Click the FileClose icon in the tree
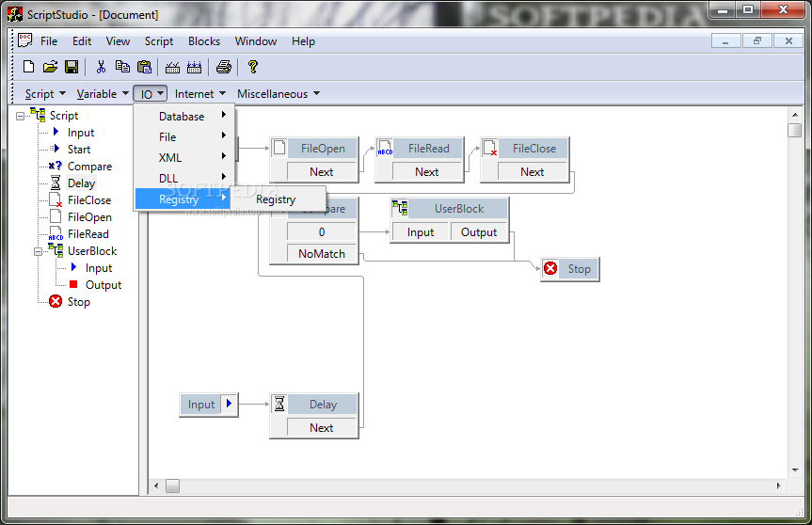 pyautogui.click(x=56, y=199)
